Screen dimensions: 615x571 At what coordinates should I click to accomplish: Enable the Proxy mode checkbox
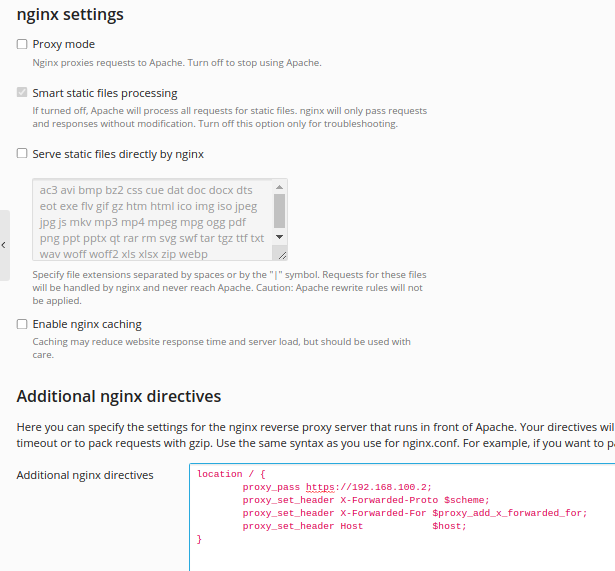pyautogui.click(x=22, y=44)
